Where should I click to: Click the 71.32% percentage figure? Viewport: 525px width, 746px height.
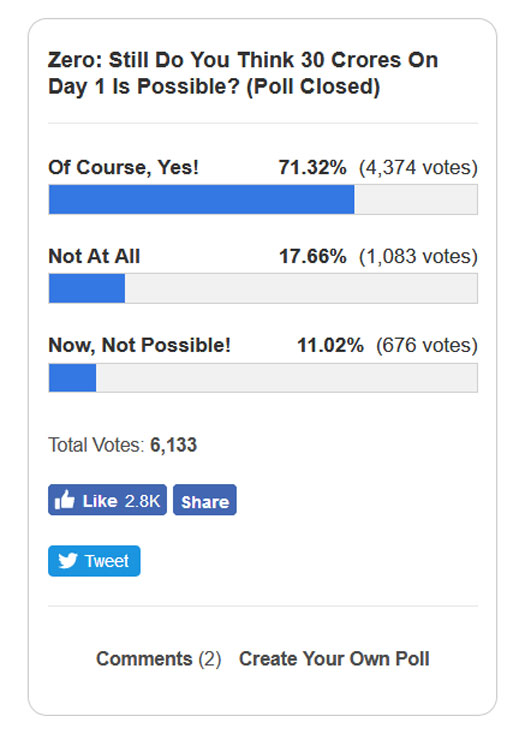(312, 167)
